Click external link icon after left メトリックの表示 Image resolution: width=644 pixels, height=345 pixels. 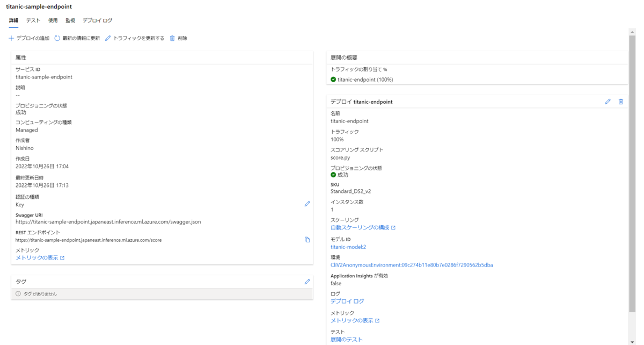click(62, 258)
